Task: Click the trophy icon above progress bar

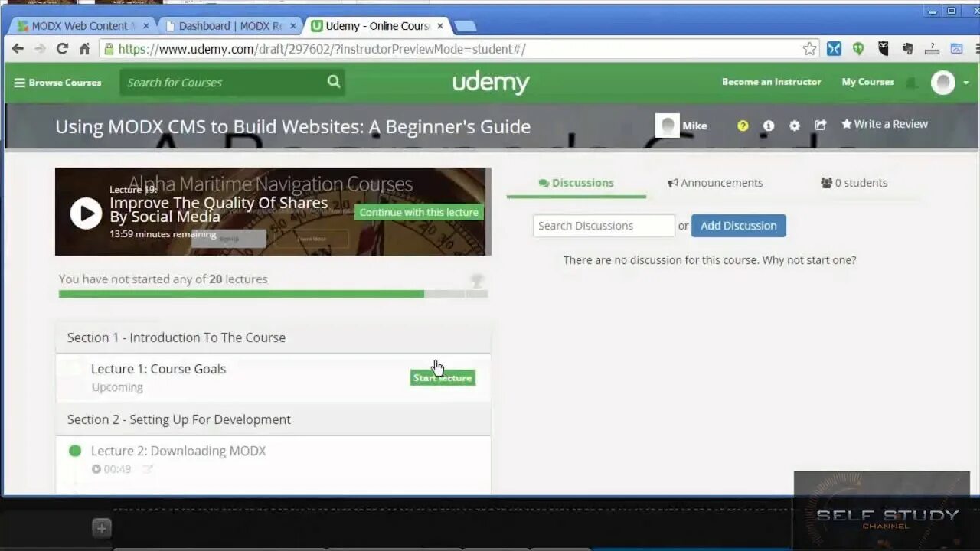Action: coord(477,281)
